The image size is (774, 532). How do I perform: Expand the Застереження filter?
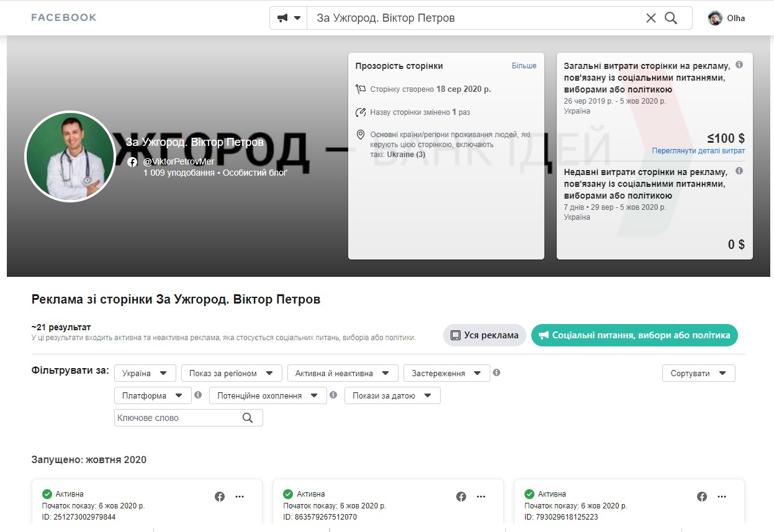447,373
